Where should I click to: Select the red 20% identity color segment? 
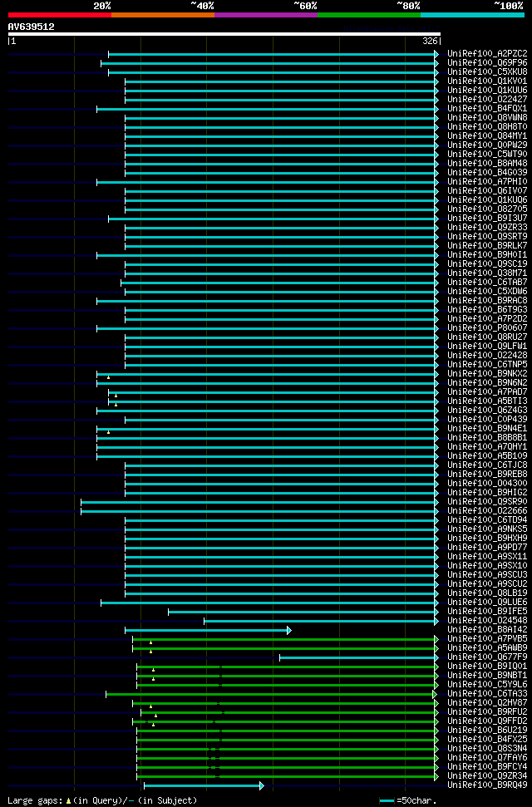pos(60,15)
